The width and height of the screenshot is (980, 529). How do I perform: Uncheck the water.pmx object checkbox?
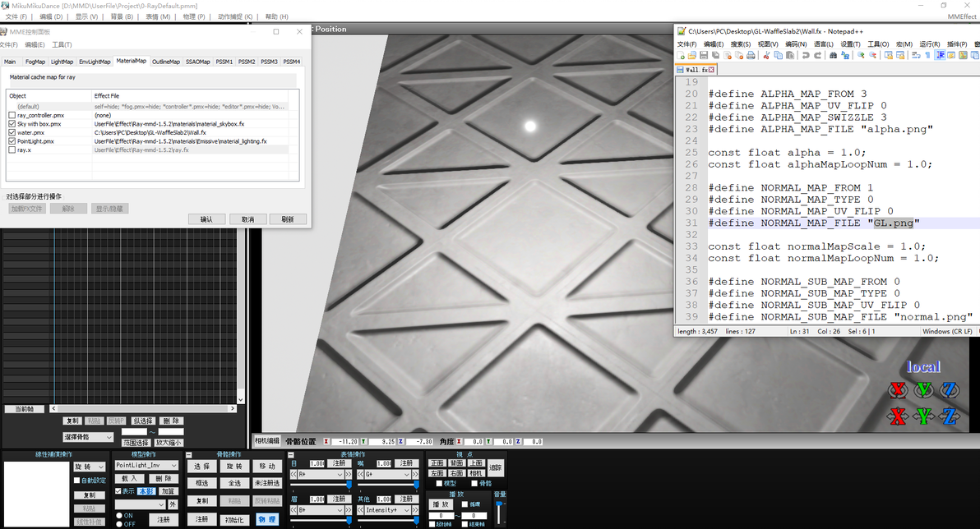coord(12,132)
